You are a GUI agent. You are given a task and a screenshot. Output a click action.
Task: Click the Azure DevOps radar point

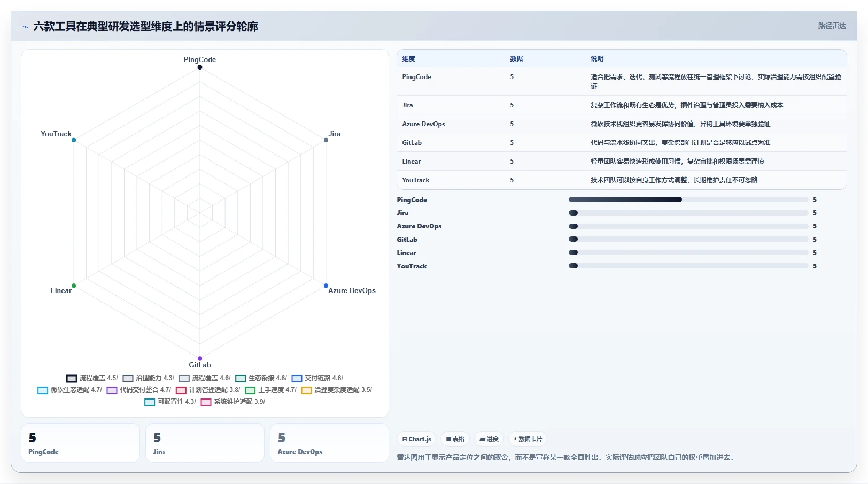coord(326,286)
